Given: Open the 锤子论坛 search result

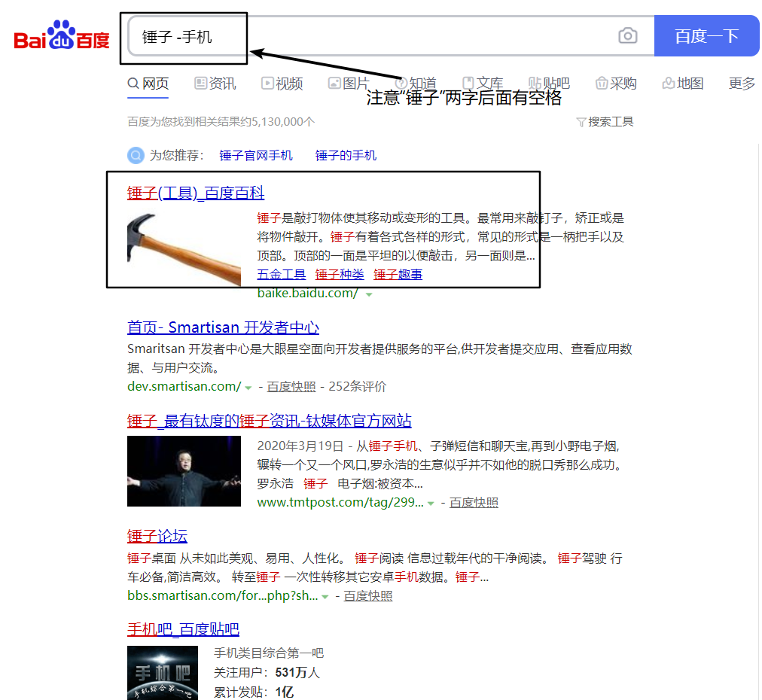Looking at the screenshot, I should click(157, 537).
